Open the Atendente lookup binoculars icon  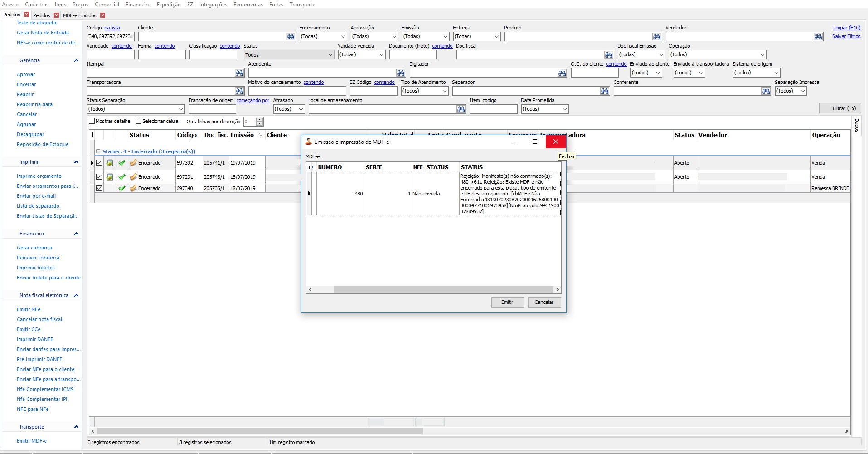click(401, 73)
